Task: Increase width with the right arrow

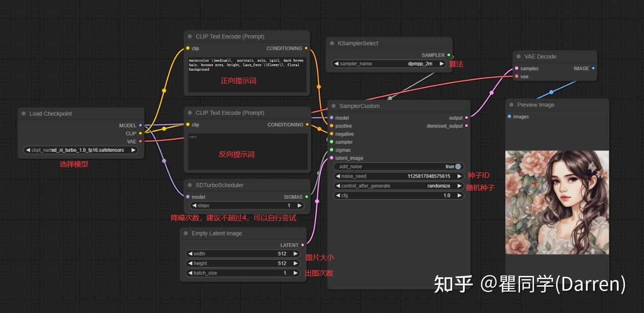Action: coord(296,254)
